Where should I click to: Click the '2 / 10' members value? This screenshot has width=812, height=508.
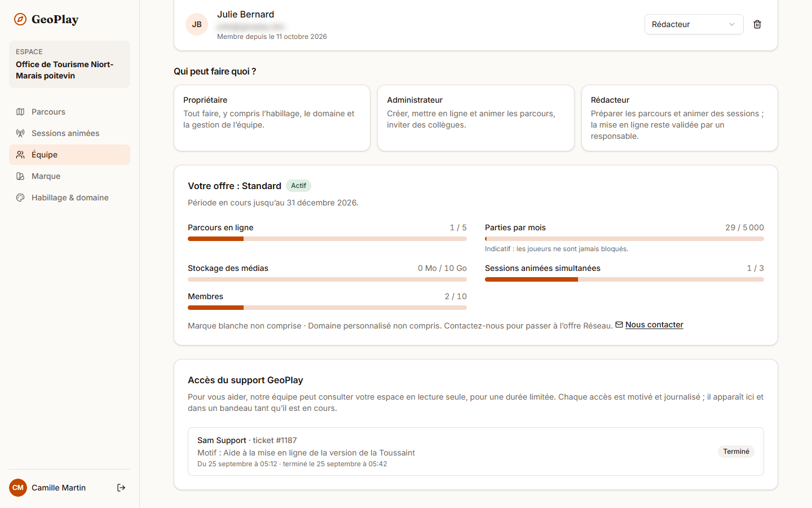coord(456,296)
